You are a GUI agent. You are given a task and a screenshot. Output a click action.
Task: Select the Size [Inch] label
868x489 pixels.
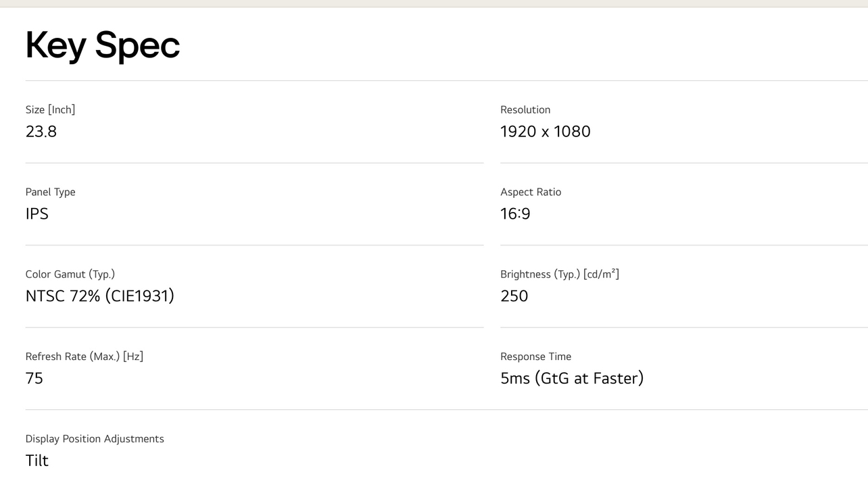point(50,109)
